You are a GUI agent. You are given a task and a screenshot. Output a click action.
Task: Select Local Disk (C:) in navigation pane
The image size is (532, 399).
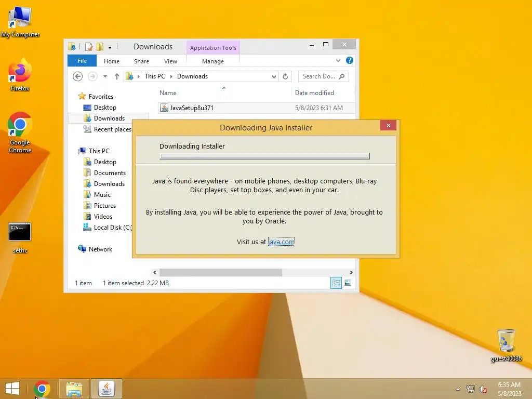108,228
